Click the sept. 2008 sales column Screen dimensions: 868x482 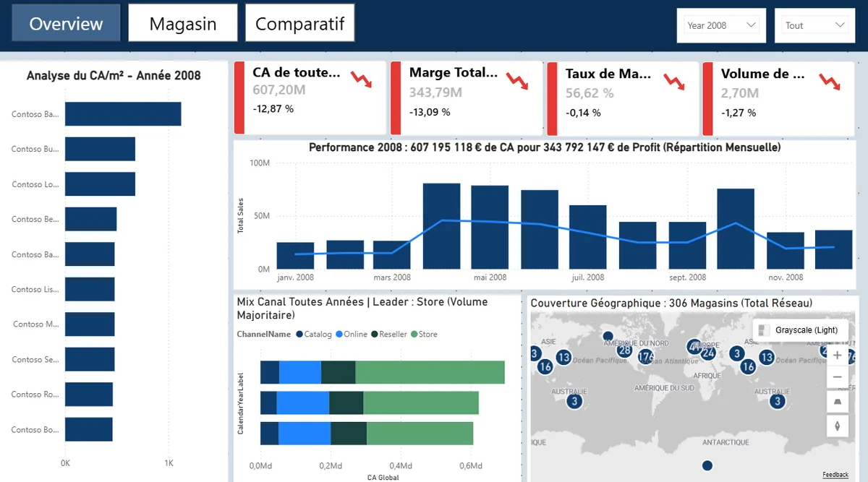[687, 246]
